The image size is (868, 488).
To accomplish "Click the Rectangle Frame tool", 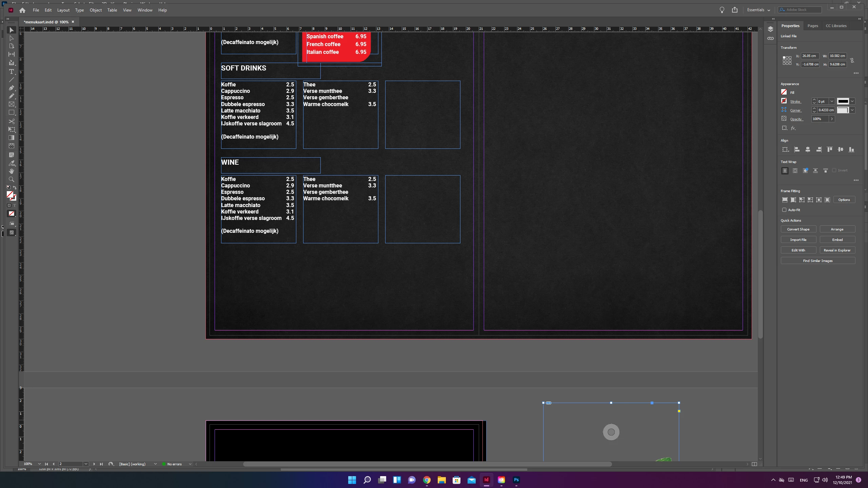I will pyautogui.click(x=12, y=104).
